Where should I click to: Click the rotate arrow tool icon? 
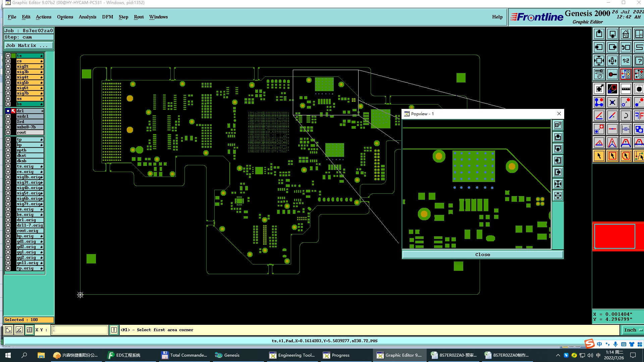626,116
